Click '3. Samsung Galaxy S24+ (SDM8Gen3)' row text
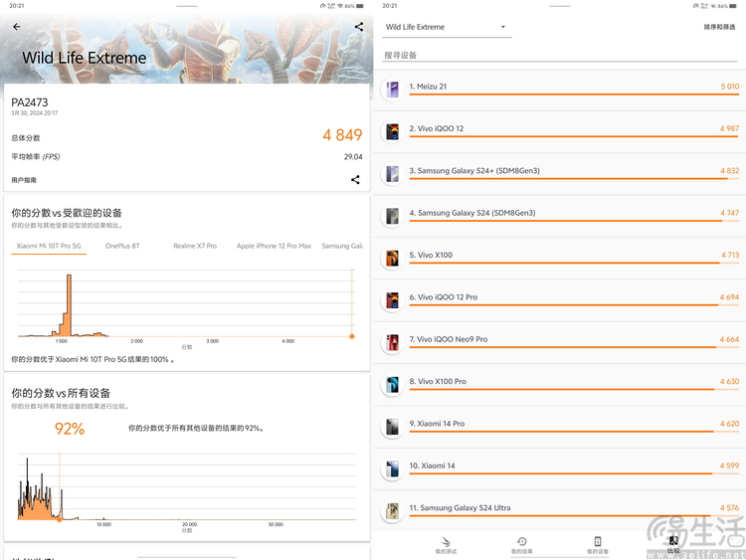Screen dimensions: 746x560 tap(474, 171)
